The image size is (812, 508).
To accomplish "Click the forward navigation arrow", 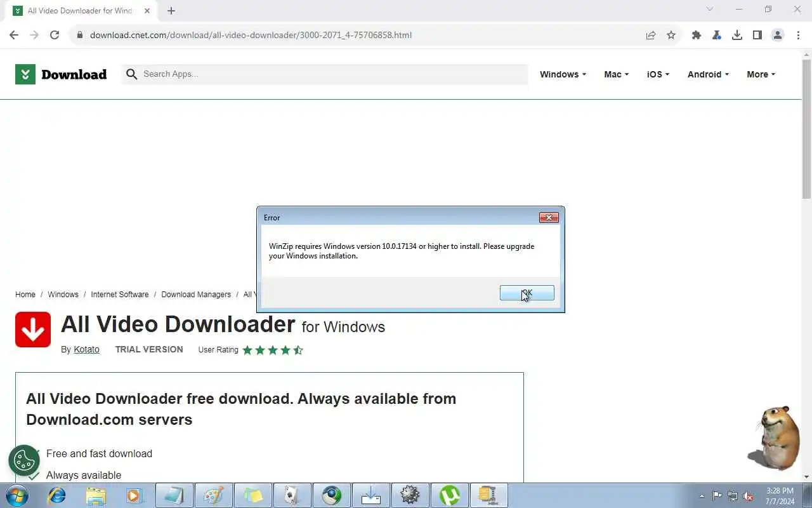I will 34,35.
